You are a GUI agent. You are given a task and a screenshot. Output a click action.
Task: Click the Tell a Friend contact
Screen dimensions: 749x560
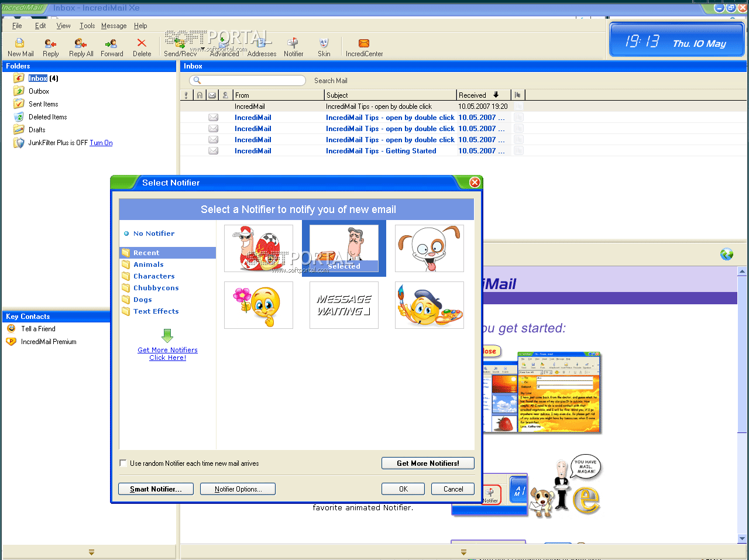point(38,329)
